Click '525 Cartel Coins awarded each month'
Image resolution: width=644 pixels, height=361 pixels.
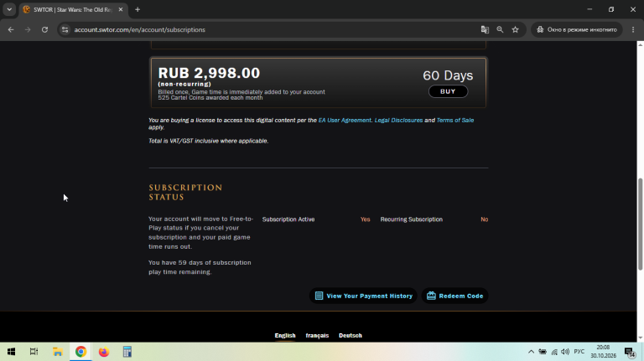pyautogui.click(x=210, y=98)
